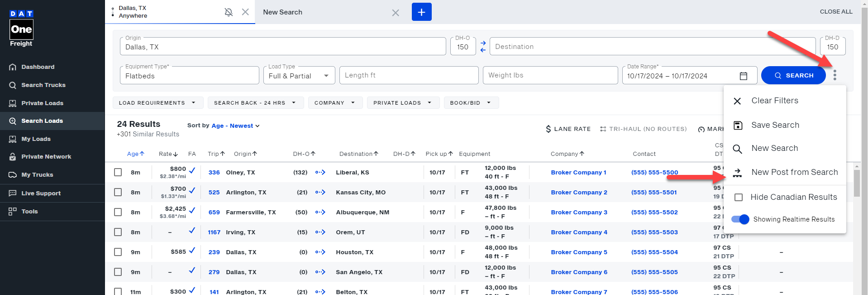This screenshot has width=868, height=295.
Task: Click the alert bell icon on Dallas tab
Action: 229,12
